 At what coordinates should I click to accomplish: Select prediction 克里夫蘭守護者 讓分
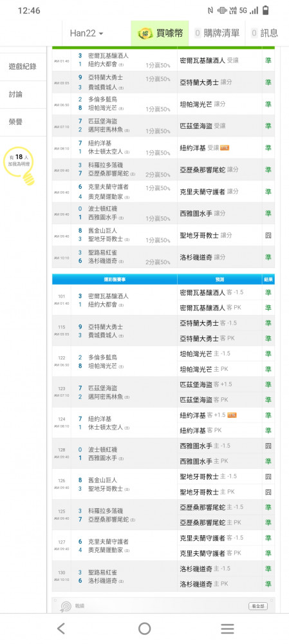pyautogui.click(x=209, y=191)
